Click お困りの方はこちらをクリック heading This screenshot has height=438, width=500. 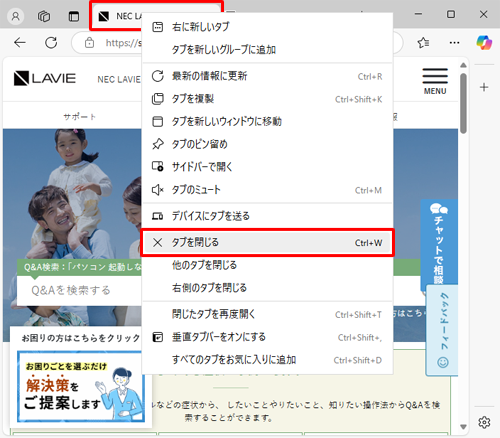81,338
